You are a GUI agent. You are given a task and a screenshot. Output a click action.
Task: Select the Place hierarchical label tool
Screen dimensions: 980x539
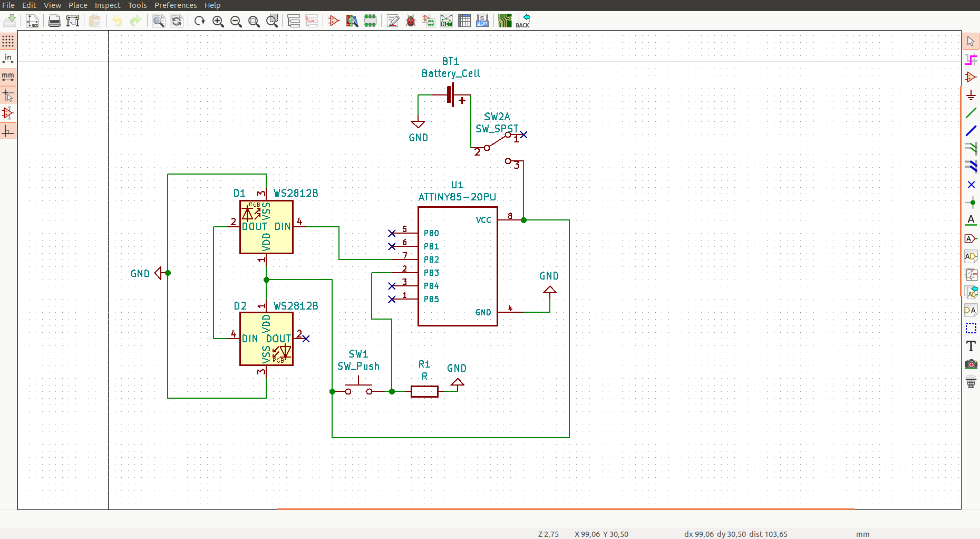pos(971,256)
